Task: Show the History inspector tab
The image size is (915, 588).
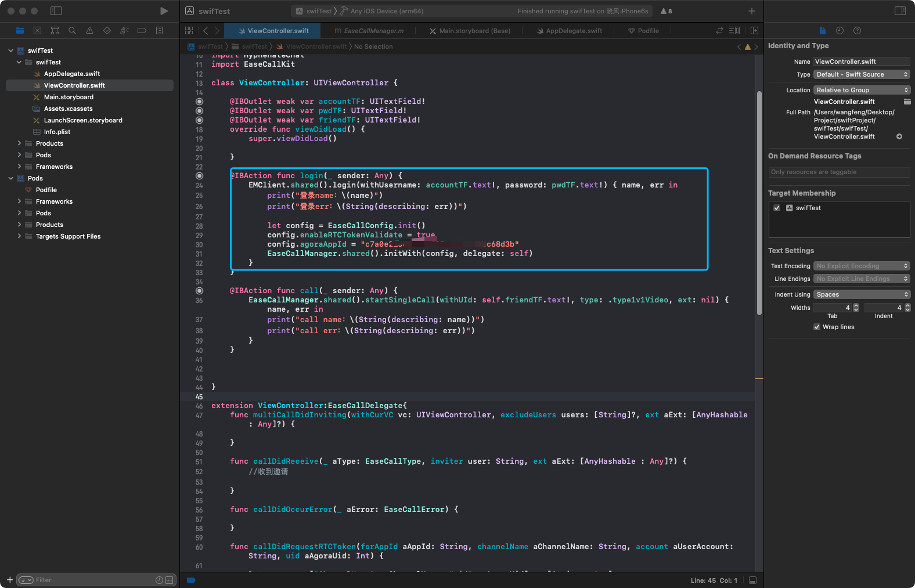Action: (x=840, y=30)
